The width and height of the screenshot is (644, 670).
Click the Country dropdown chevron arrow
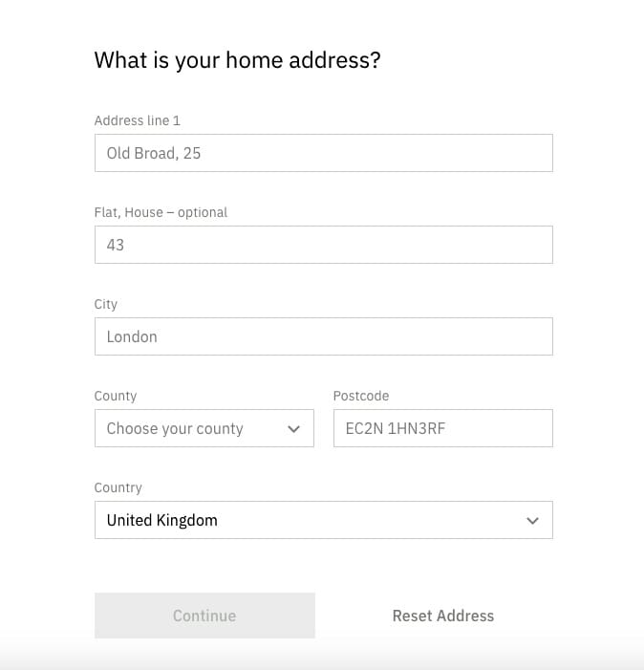click(x=532, y=521)
